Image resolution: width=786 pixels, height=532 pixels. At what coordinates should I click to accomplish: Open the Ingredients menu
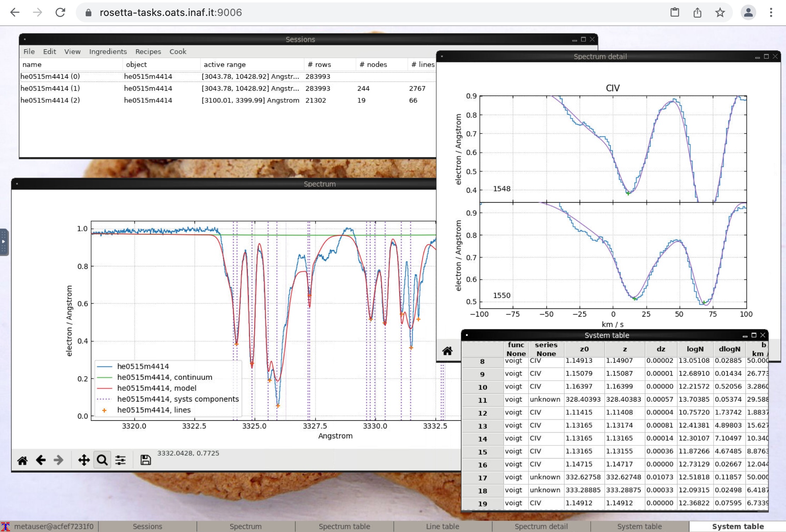coord(108,52)
